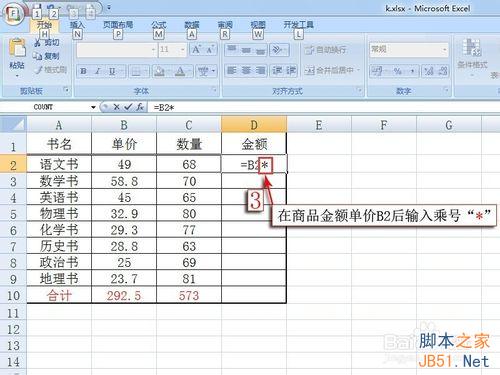This screenshot has height=375, width=500.
Task: Click the align text right icon
Action: [x=260, y=71]
